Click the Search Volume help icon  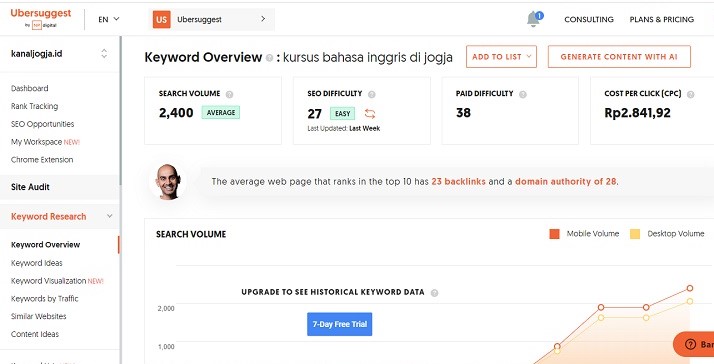(x=230, y=94)
